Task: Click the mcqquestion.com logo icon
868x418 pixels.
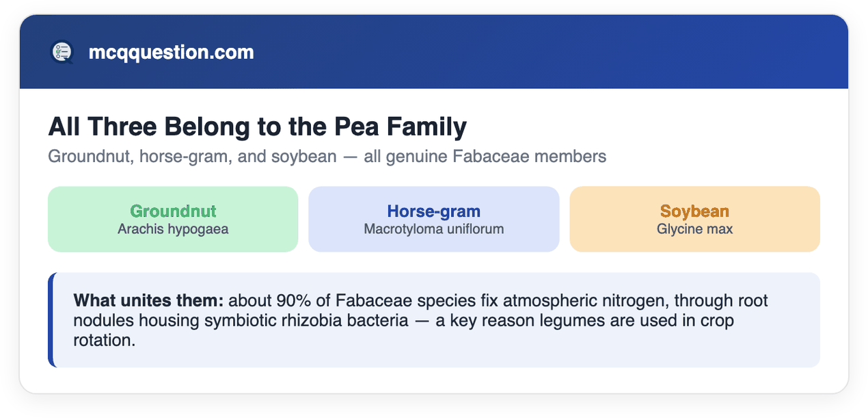Action: (x=62, y=52)
